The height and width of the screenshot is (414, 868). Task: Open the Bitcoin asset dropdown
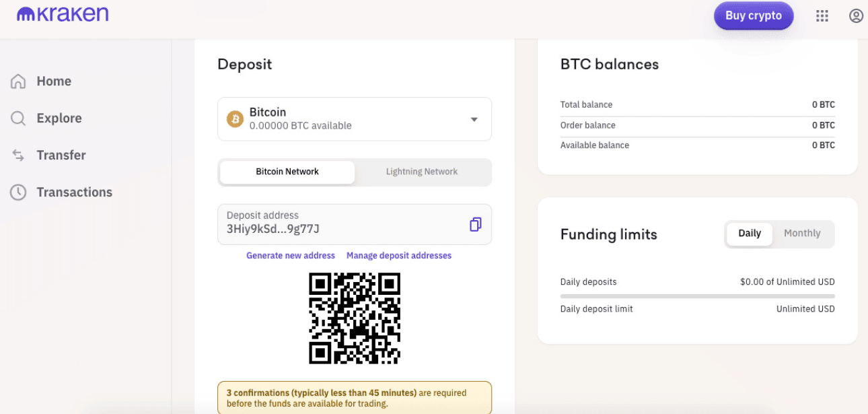(355, 118)
